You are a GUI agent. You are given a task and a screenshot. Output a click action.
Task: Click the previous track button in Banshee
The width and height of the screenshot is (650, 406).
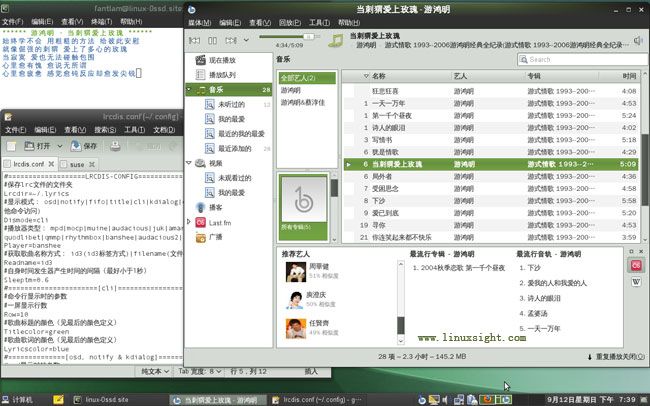[x=194, y=40]
